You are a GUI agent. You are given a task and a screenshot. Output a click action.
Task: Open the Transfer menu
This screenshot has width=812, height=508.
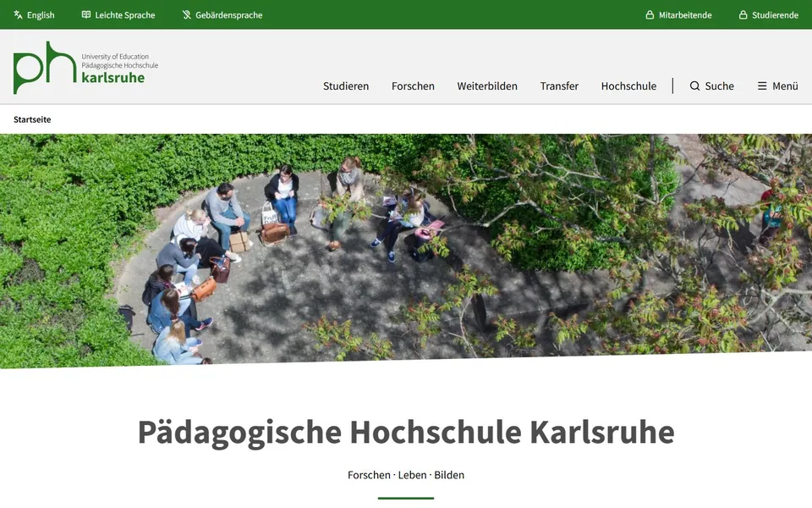559,86
